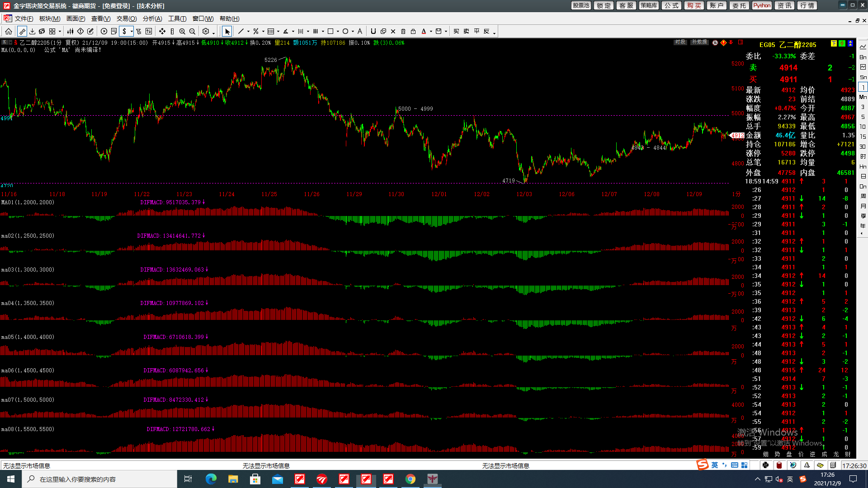Click the yellow 下 icon in quote panel

click(x=834, y=44)
